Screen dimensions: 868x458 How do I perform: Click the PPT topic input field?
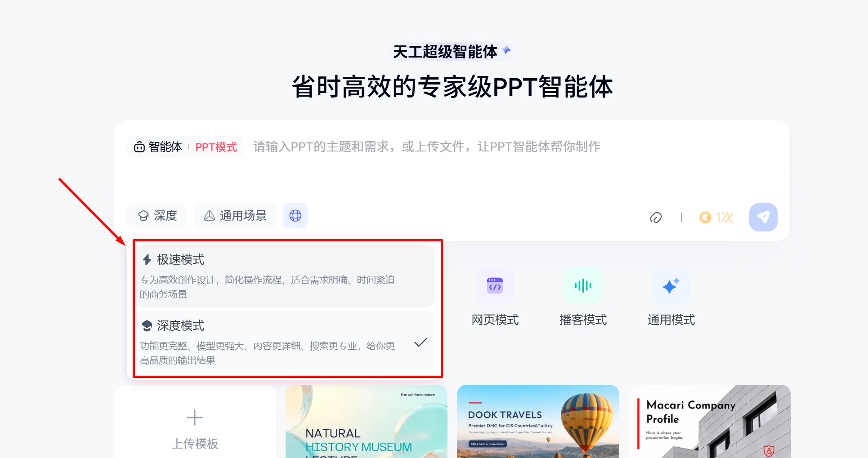(x=427, y=147)
